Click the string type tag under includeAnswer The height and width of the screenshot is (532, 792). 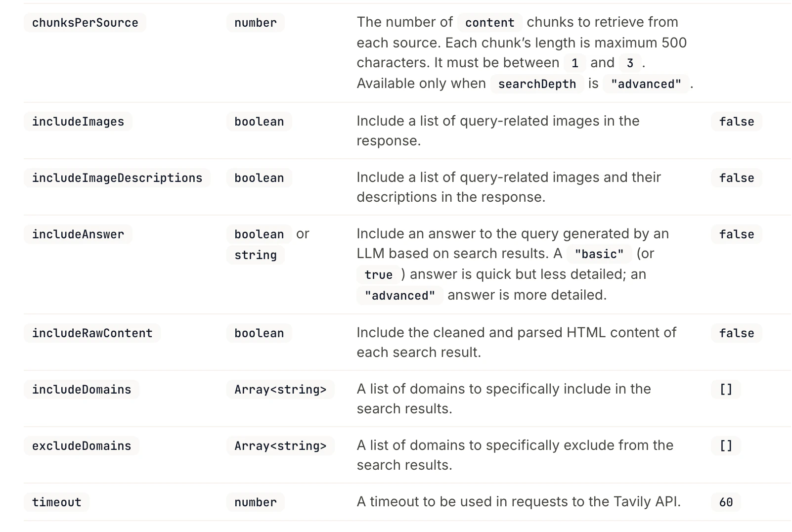click(256, 255)
